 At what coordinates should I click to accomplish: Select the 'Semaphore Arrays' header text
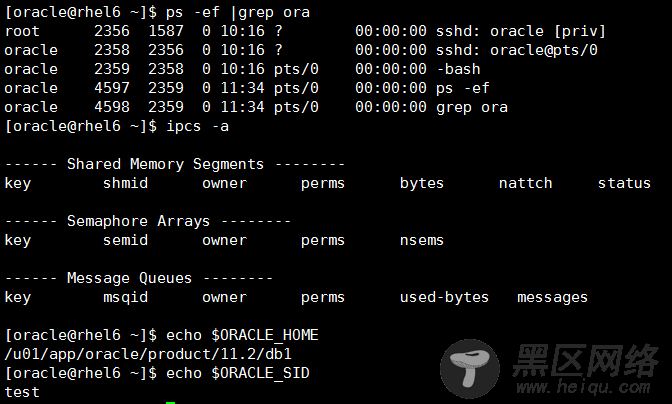[138, 221]
